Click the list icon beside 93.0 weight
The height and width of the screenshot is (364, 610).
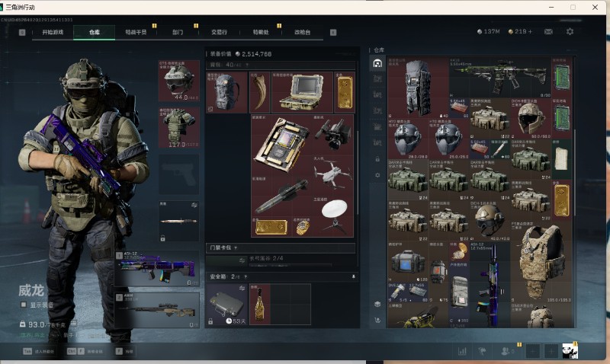[x=73, y=324]
